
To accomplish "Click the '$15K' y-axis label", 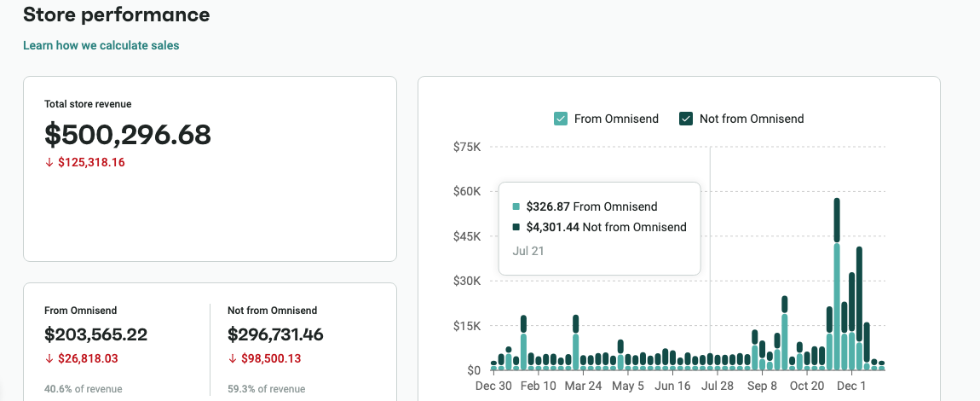I will [x=468, y=326].
